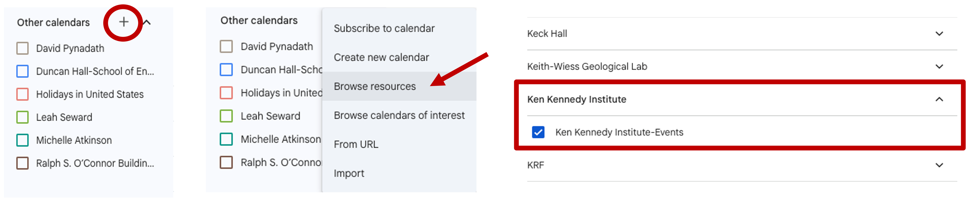Click the plus icon beside Other calendars

click(123, 22)
